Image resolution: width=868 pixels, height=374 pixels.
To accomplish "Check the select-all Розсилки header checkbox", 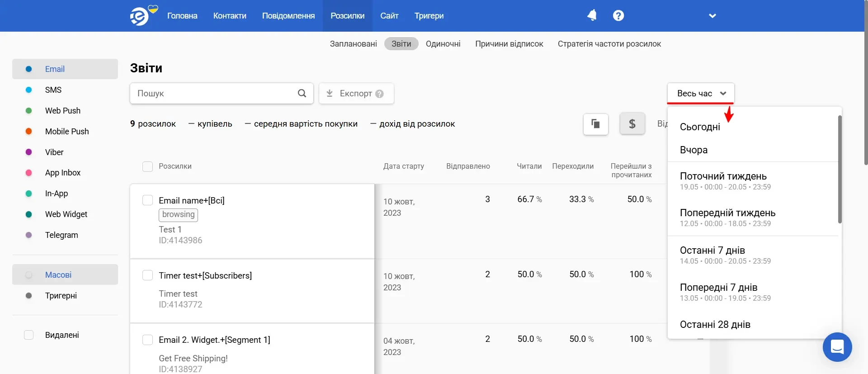I will 147,166.
